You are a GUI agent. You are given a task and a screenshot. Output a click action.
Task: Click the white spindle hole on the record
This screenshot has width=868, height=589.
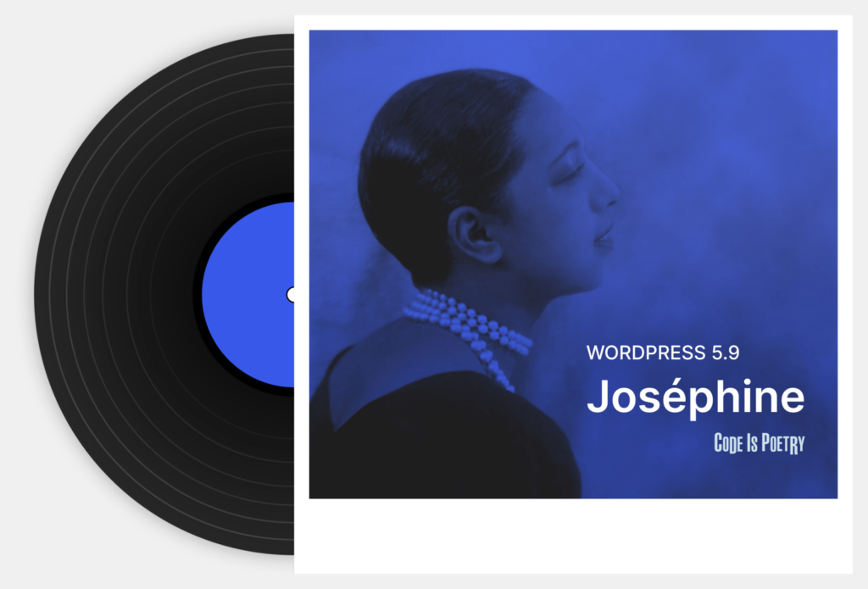point(290,295)
